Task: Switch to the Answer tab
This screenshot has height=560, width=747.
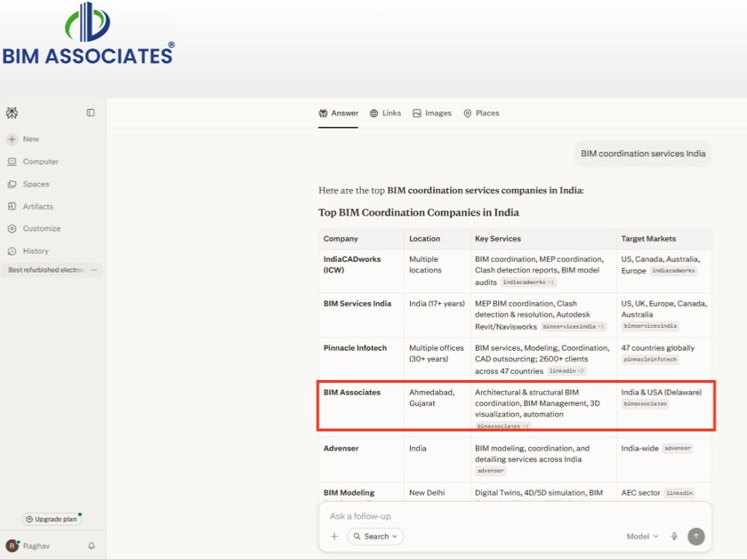Action: click(338, 113)
